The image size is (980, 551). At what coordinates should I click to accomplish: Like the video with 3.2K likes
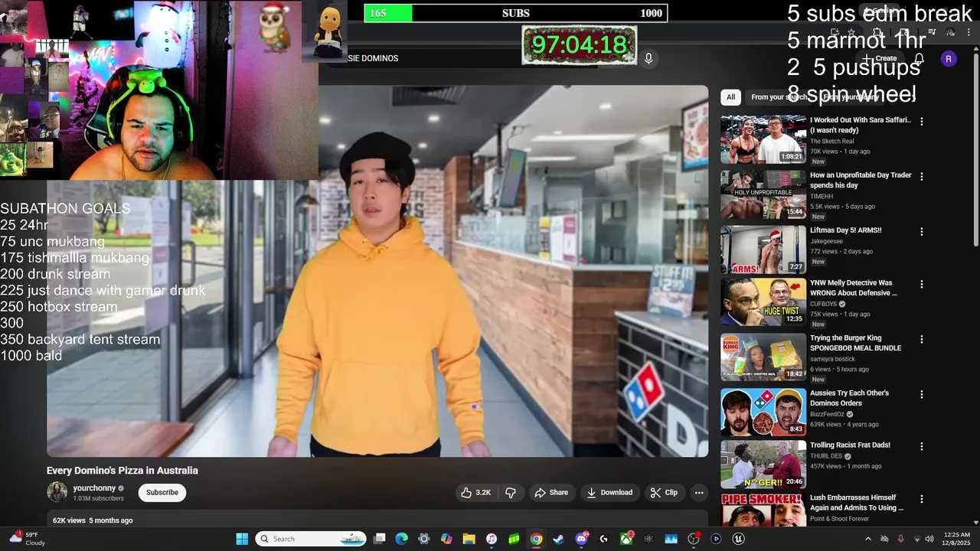click(x=475, y=492)
